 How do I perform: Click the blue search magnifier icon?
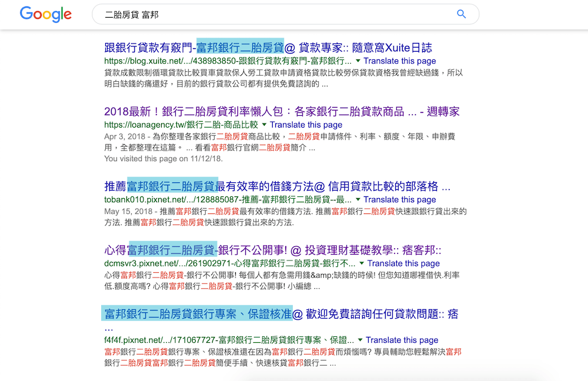(x=461, y=14)
